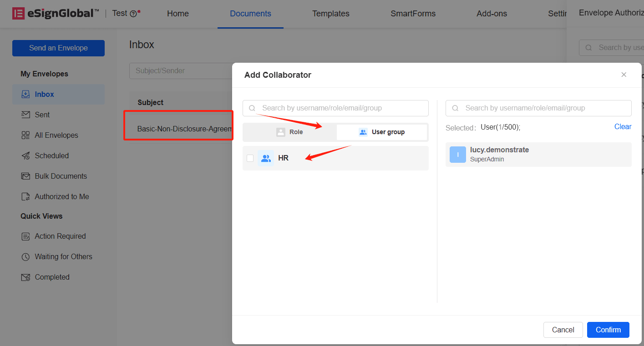Open Inbox via its sidebar icon
This screenshot has height=346, width=644.
(x=25, y=95)
